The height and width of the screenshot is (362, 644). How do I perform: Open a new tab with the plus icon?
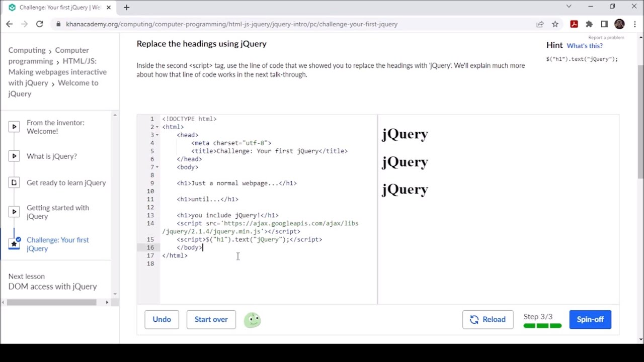pos(126,7)
